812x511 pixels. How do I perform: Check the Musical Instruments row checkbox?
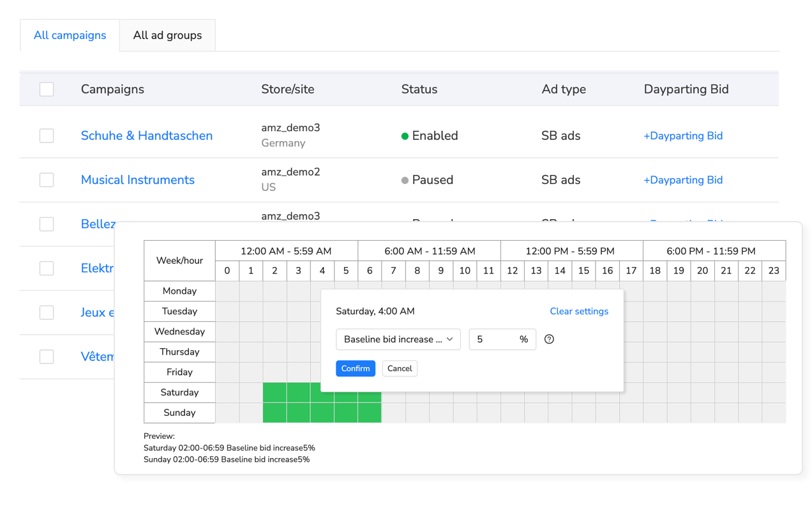click(47, 179)
